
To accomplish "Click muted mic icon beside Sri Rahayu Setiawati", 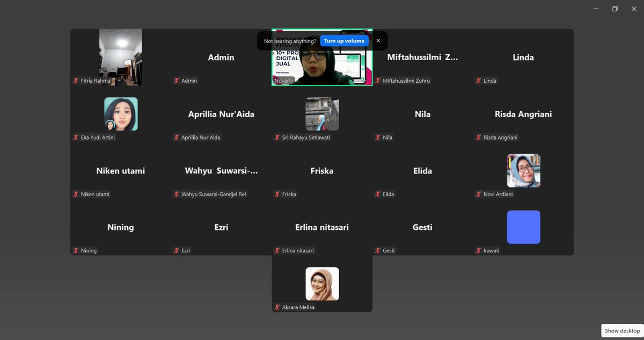I will (277, 138).
